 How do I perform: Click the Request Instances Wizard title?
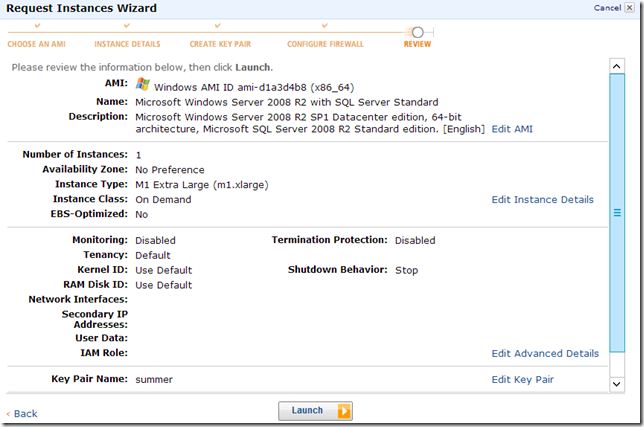[81, 8]
